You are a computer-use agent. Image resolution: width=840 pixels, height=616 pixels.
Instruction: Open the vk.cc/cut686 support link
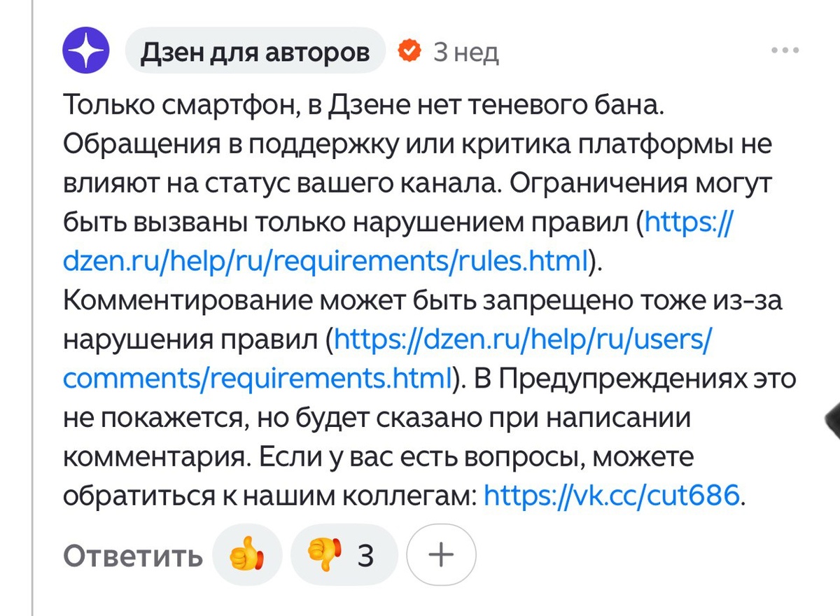point(610,495)
